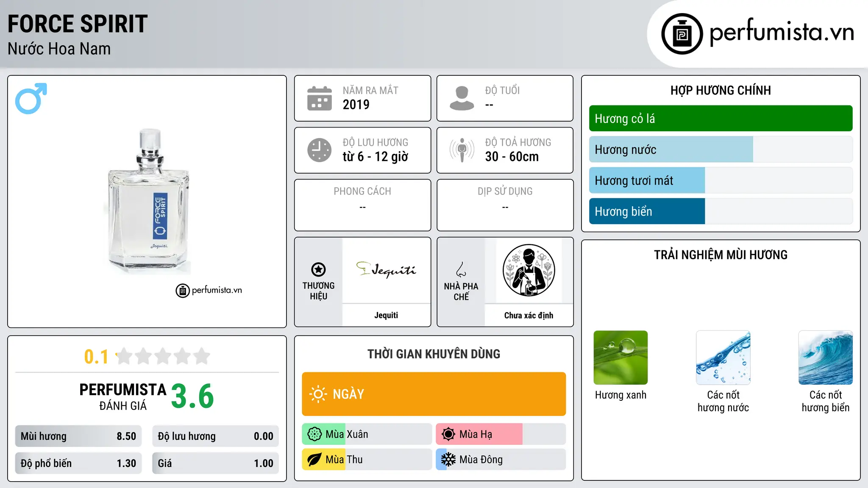Click the Năm ra mắt label
The height and width of the screenshot is (488, 868).
pyautogui.click(x=370, y=90)
